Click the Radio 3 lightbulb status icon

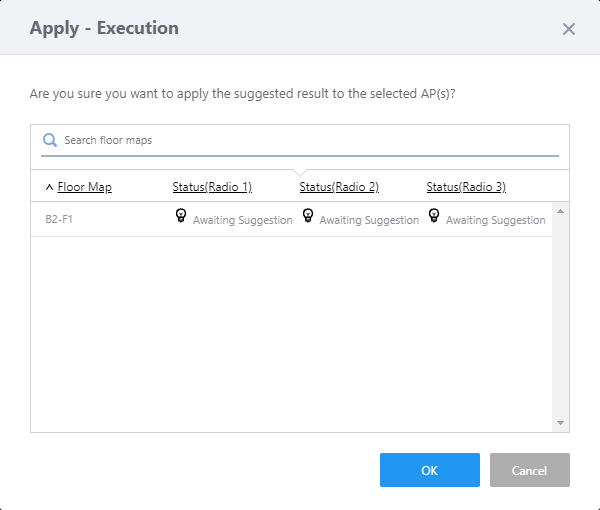(434, 215)
